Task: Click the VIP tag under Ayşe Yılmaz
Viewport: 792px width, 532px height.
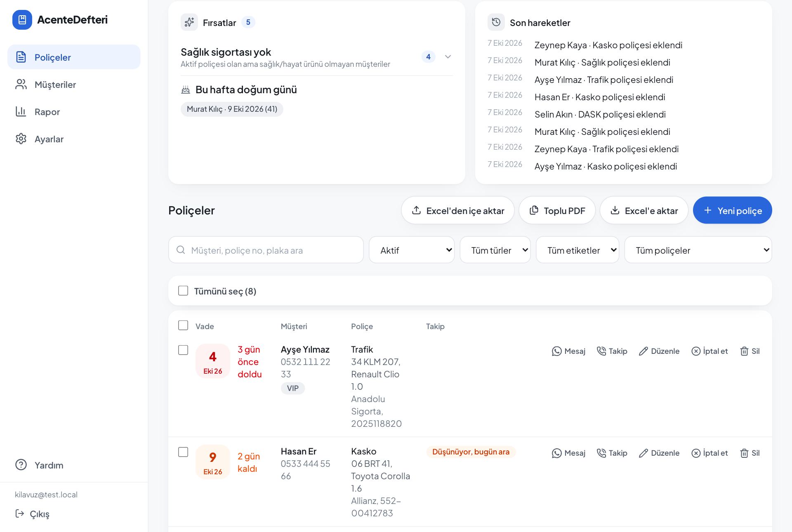Action: tap(292, 388)
